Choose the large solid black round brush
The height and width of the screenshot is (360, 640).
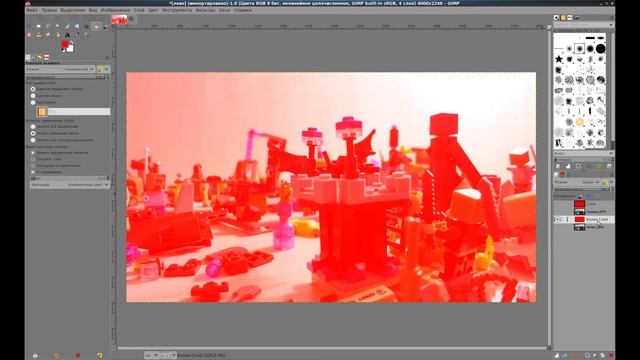[600, 49]
